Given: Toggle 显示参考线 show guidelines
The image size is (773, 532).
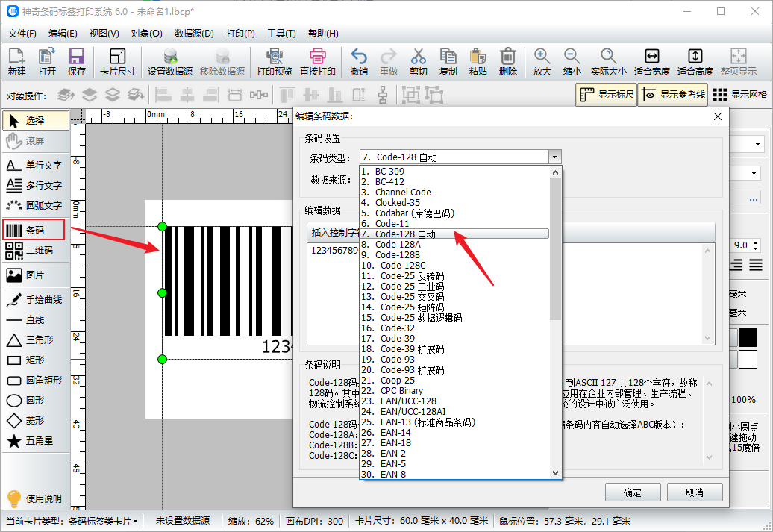Looking at the screenshot, I should coord(673,95).
